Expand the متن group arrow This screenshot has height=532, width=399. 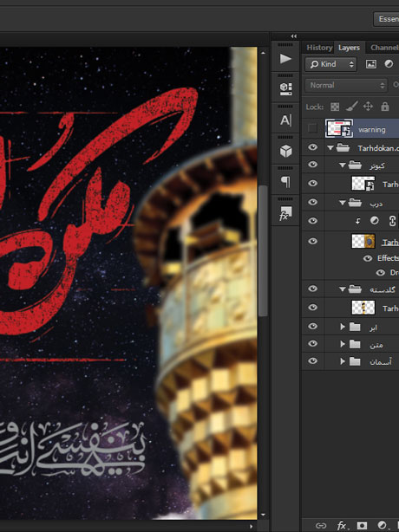pos(343,344)
